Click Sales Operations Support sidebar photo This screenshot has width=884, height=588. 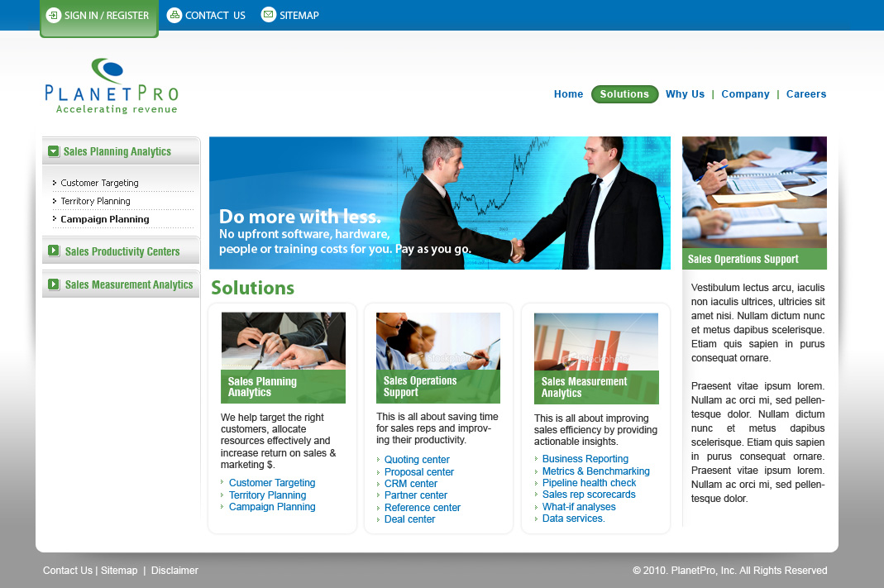pos(754,192)
